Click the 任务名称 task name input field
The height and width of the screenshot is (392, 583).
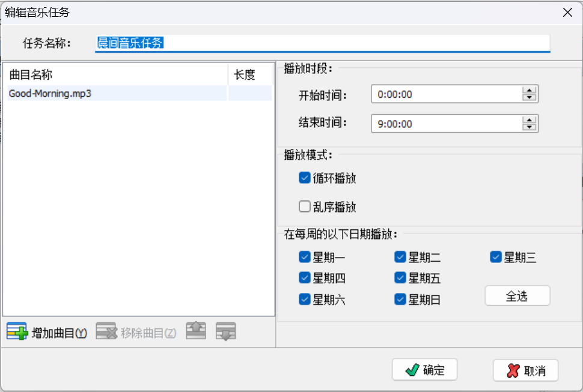[323, 43]
